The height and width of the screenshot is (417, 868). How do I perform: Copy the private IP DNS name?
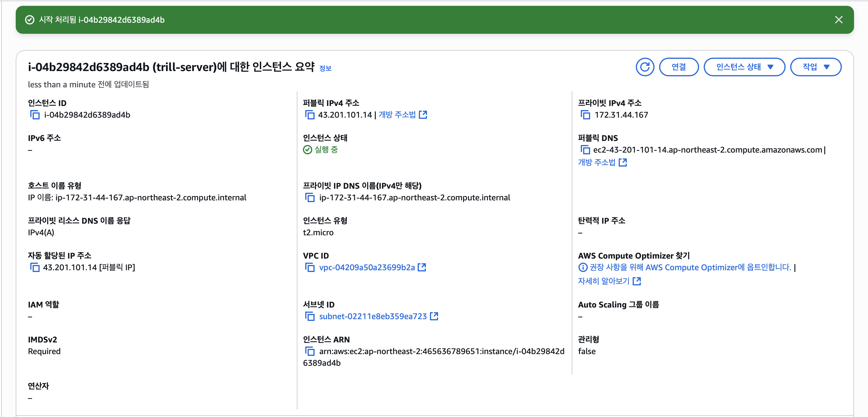309,197
